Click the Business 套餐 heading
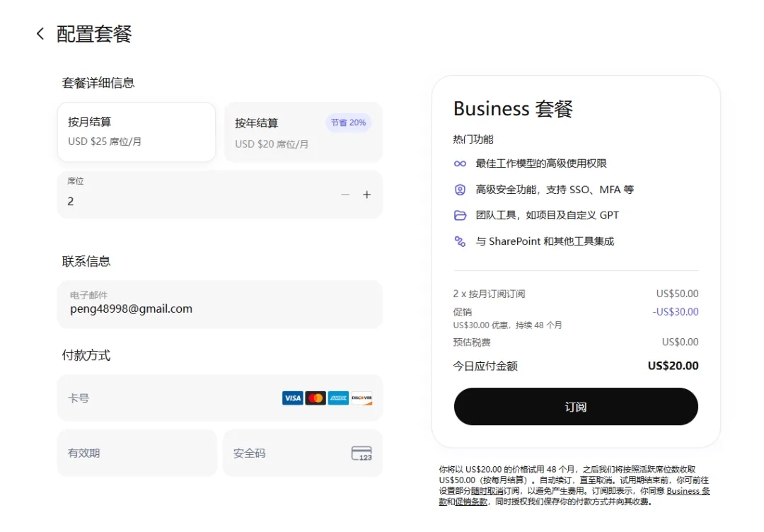The width and height of the screenshot is (764, 532). (513, 109)
